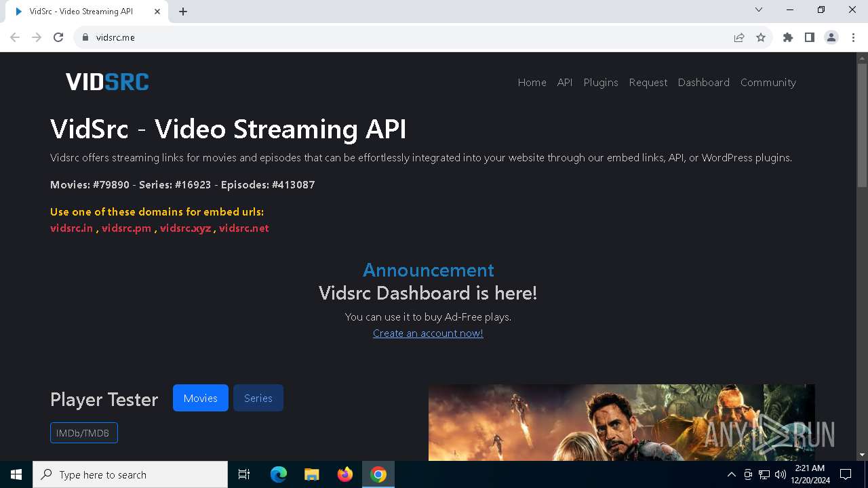View site information lock icon
Image resolution: width=868 pixels, height=488 pixels.
pyautogui.click(x=85, y=37)
